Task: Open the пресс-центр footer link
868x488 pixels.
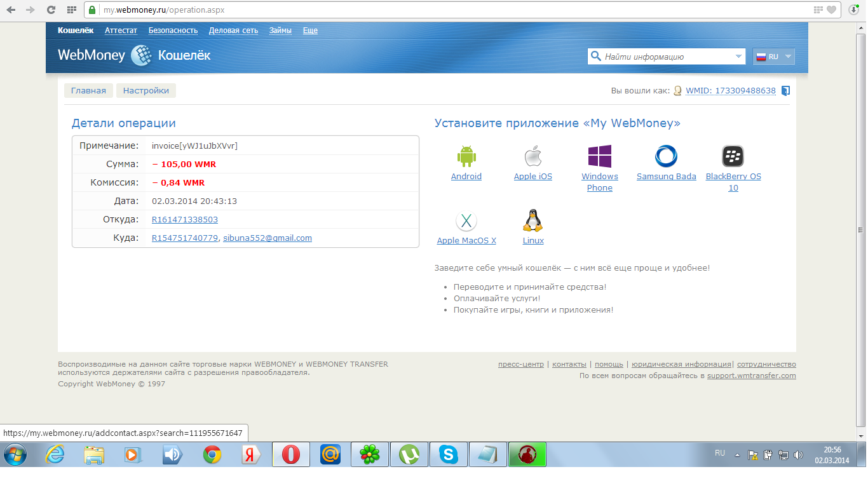Action: 521,365
